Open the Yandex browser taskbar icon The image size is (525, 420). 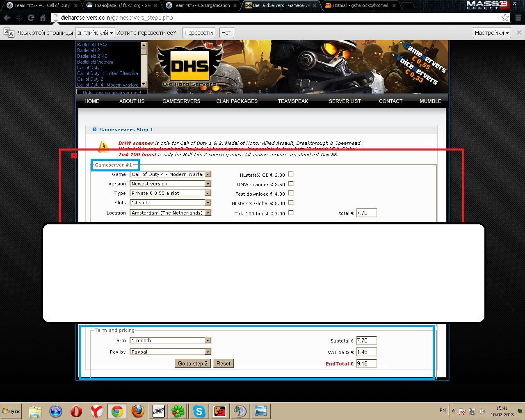coord(97,411)
